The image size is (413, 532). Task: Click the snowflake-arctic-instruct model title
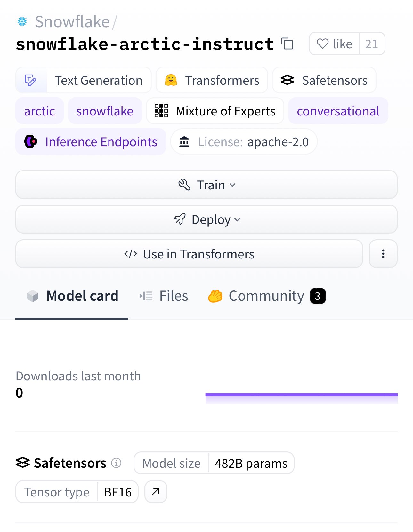coord(145,44)
